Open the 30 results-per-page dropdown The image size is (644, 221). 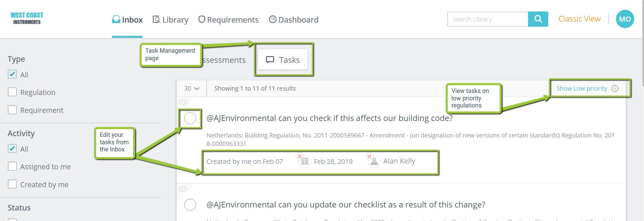click(191, 88)
